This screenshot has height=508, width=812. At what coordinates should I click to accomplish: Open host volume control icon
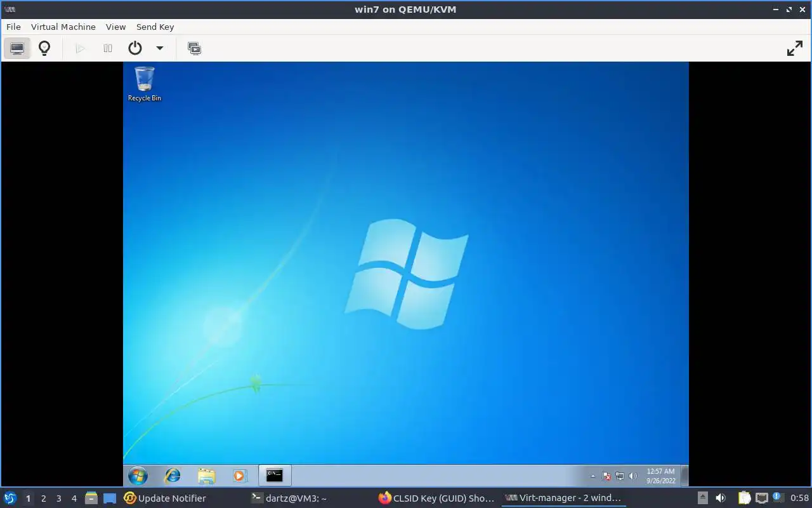pos(721,498)
